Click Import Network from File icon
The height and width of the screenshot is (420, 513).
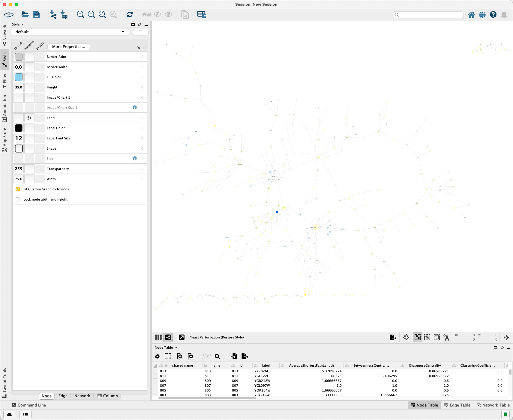coord(53,14)
